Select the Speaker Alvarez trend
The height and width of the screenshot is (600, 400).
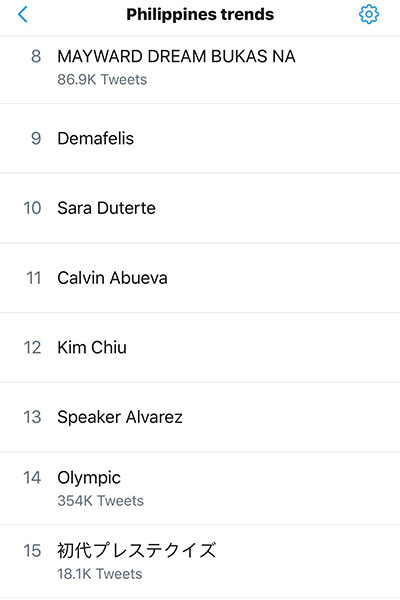click(x=200, y=417)
